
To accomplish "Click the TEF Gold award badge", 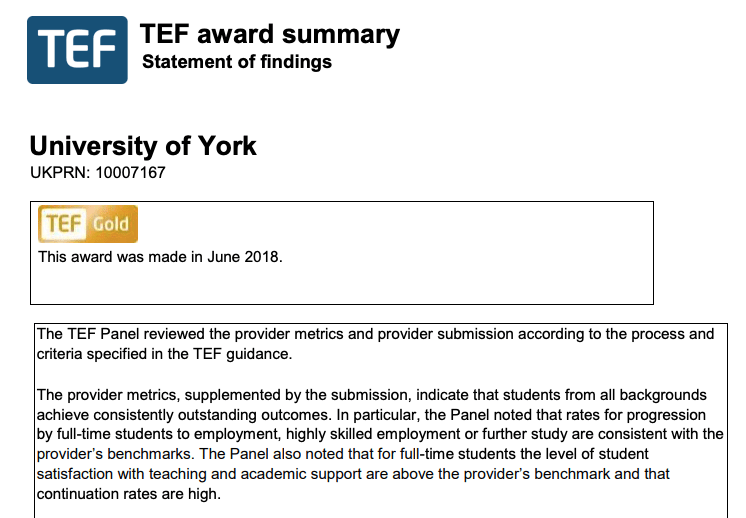I will coord(88,224).
